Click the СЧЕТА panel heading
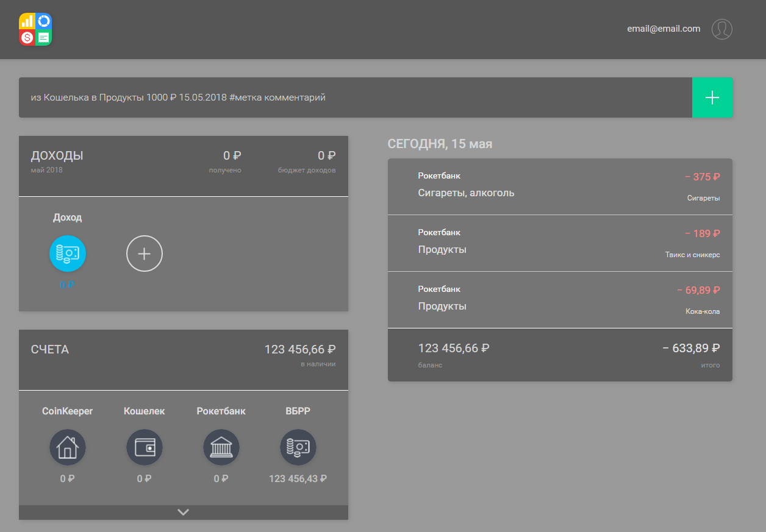The height and width of the screenshot is (532, 766). (50, 350)
